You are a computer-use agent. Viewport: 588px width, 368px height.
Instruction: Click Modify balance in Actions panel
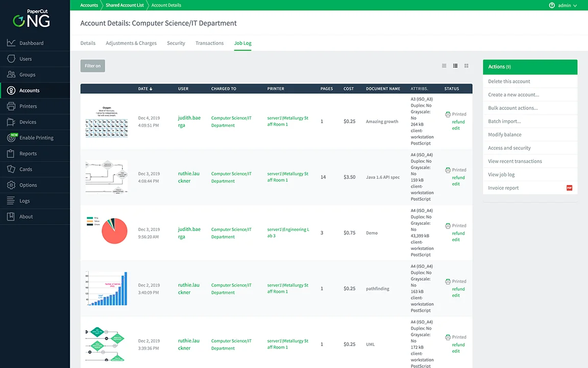coord(504,134)
